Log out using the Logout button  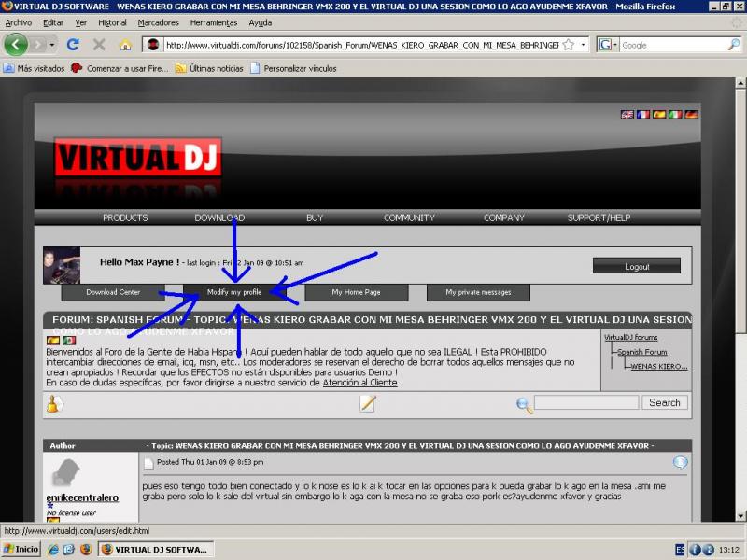coord(637,266)
